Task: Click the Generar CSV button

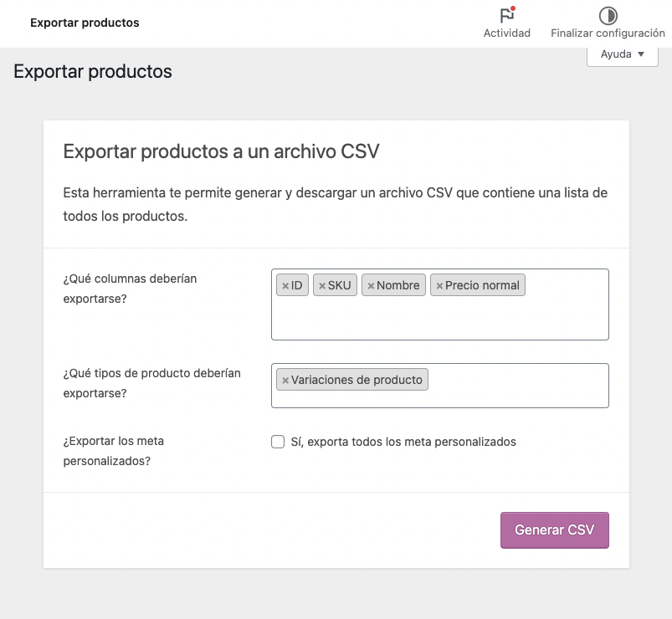Action: 555,529
